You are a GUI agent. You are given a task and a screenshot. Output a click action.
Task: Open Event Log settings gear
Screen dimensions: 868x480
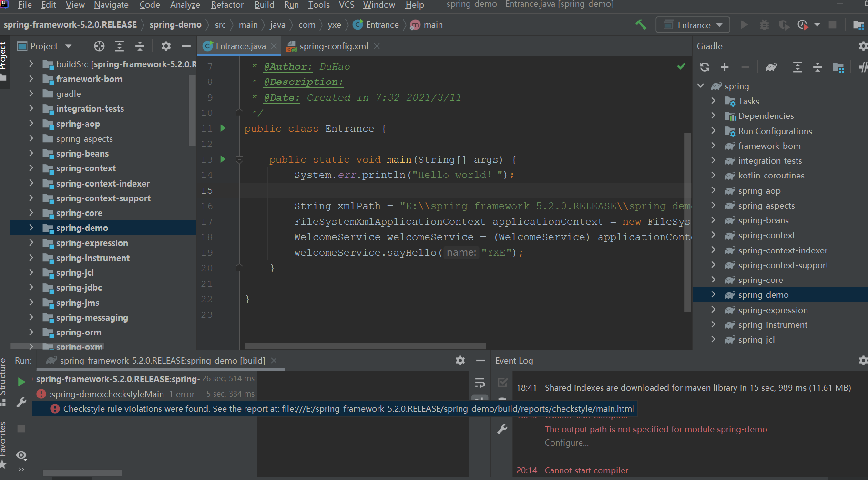(x=863, y=361)
